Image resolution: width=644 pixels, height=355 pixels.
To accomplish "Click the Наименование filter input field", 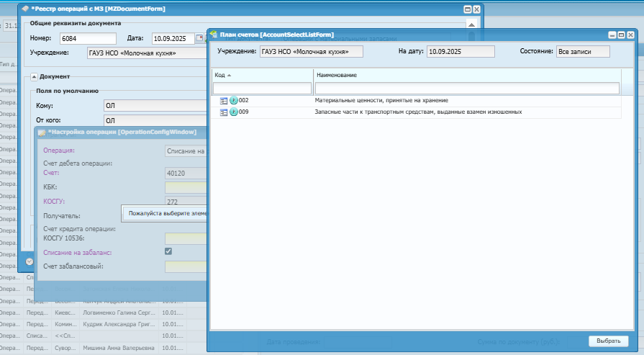I will point(467,88).
